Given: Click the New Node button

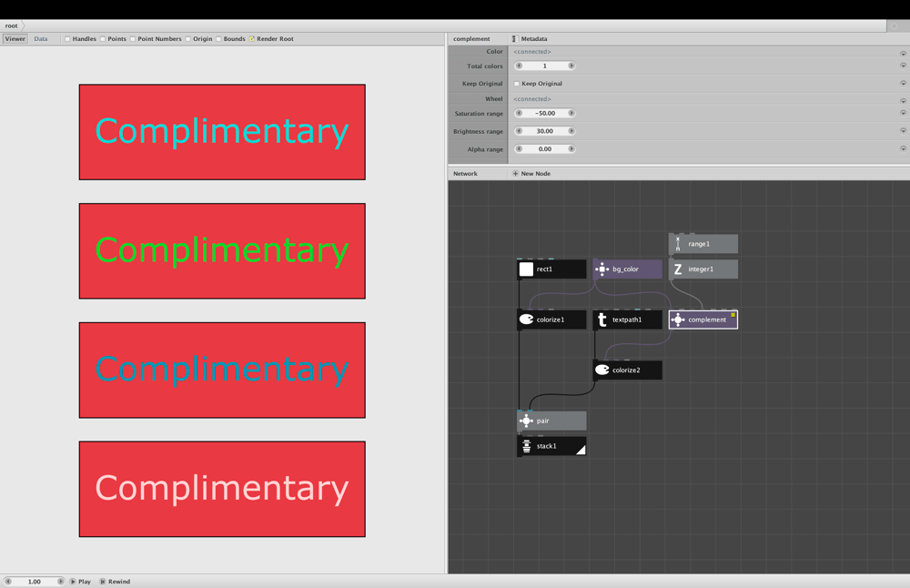Looking at the screenshot, I should pyautogui.click(x=531, y=174).
